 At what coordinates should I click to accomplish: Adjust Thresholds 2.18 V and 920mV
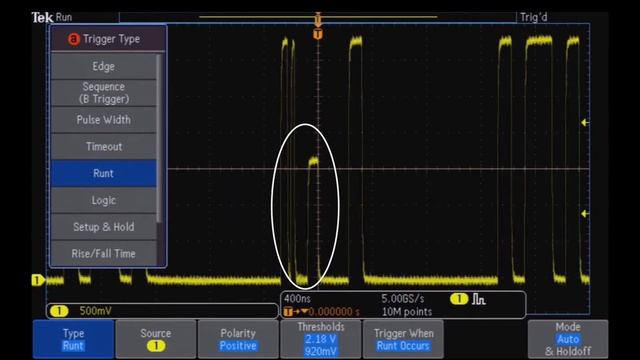coord(320,339)
